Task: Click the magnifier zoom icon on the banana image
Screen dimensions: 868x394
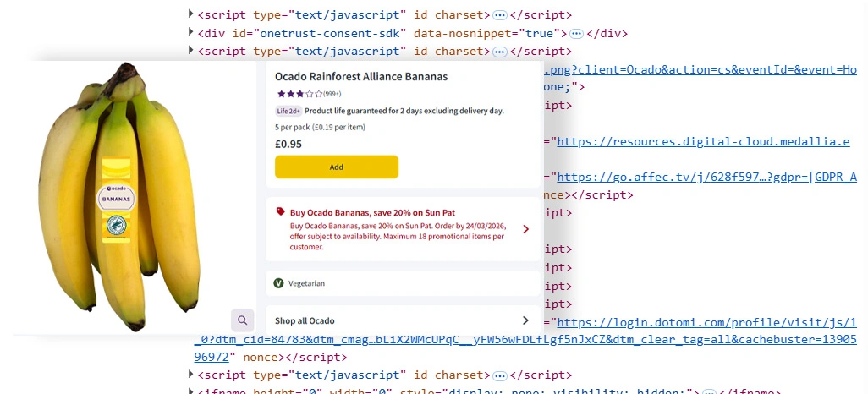Action: click(x=242, y=320)
